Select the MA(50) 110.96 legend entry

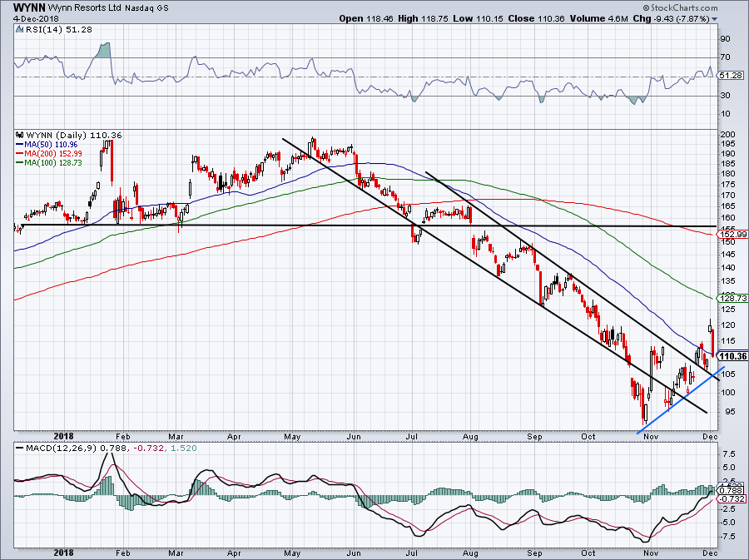coord(47,144)
